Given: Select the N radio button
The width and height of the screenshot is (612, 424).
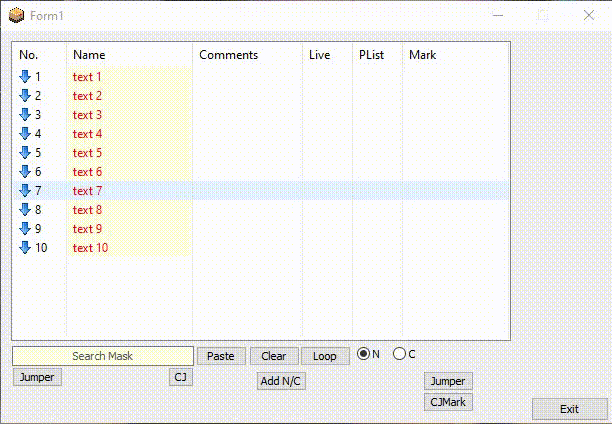Looking at the screenshot, I should (x=363, y=353).
